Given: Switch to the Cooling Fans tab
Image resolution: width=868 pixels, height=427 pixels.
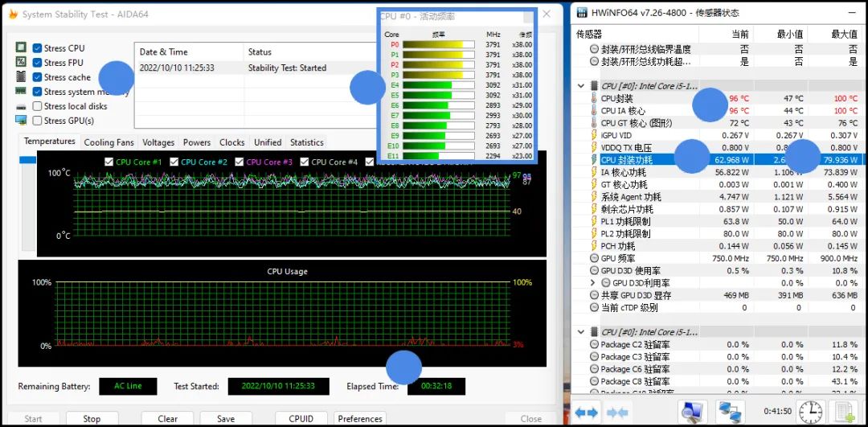Looking at the screenshot, I should tap(109, 142).
